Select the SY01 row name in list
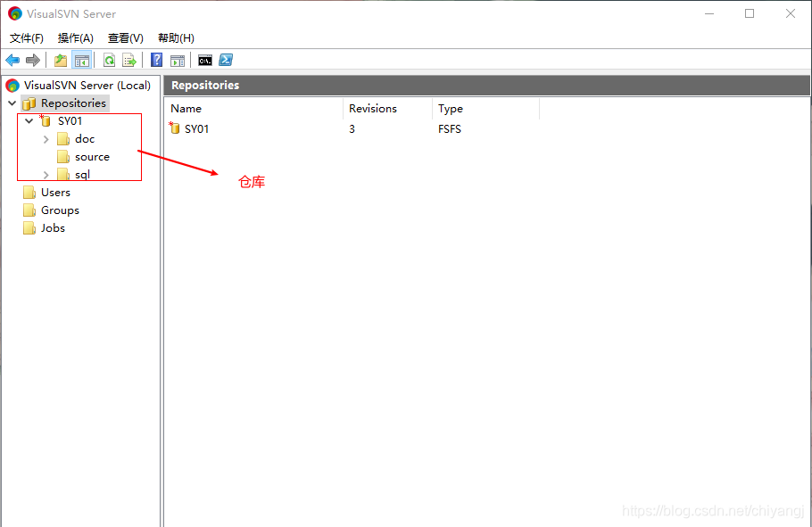Viewport: 812px width, 527px height. coord(197,129)
